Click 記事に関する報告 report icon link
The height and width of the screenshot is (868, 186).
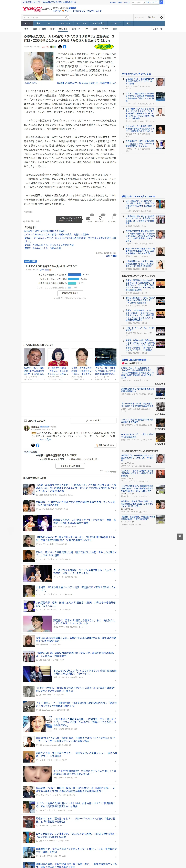click(x=32, y=221)
